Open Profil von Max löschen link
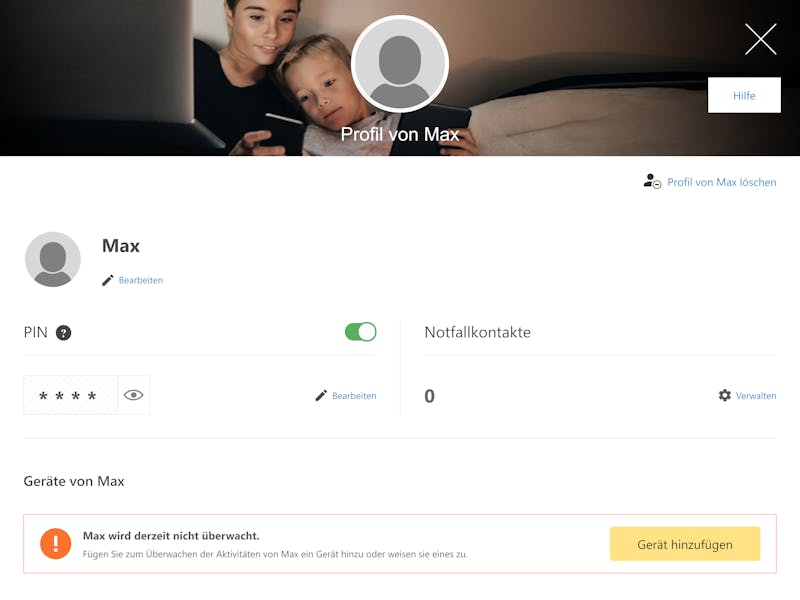Viewport: 800px width, 600px height. click(721, 182)
